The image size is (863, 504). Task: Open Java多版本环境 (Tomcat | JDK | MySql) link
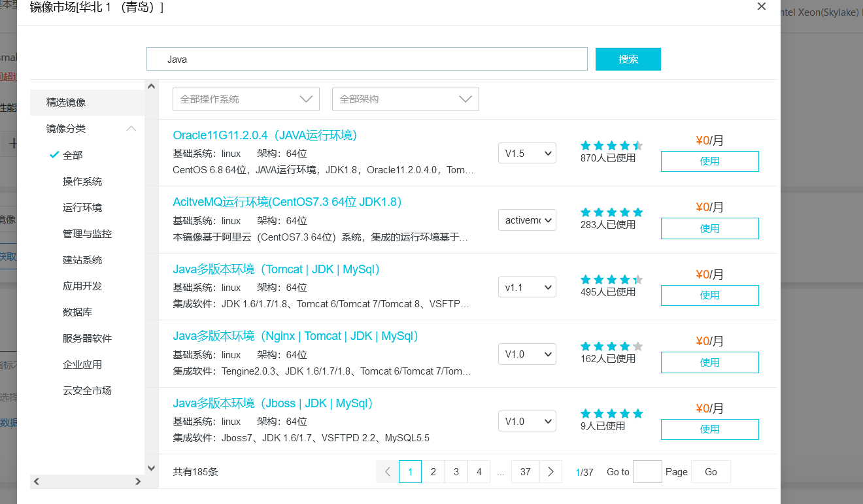(277, 269)
